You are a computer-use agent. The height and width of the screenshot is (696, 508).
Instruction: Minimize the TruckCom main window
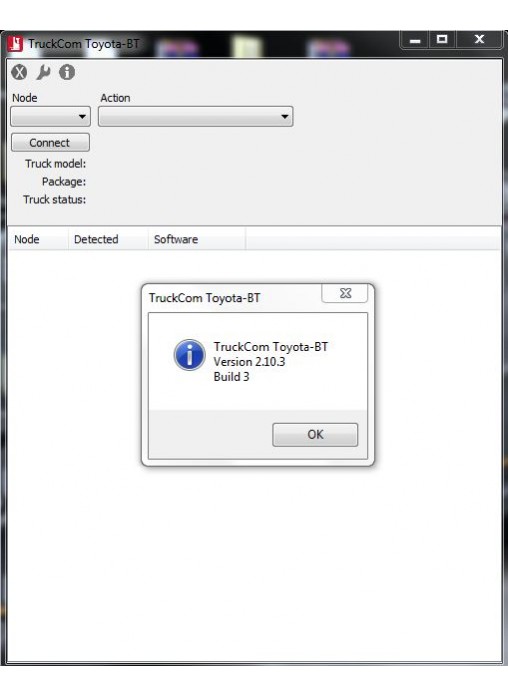pos(415,40)
